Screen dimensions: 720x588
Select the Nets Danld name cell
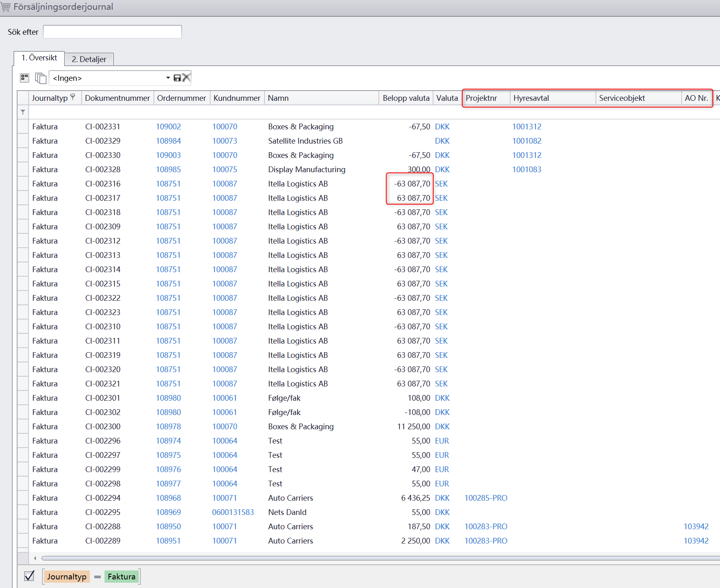point(287,512)
